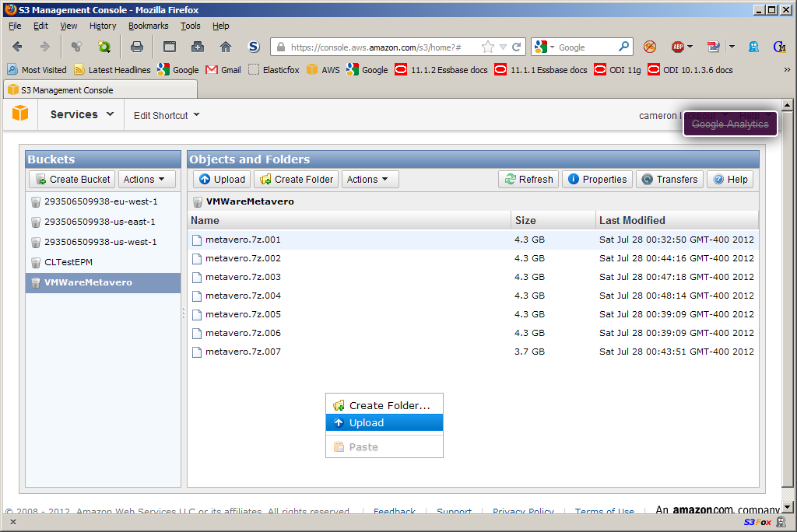Viewport: 797px width, 532px height.
Task: Select bucket 293506509938-eu-west-1
Action: click(104, 201)
